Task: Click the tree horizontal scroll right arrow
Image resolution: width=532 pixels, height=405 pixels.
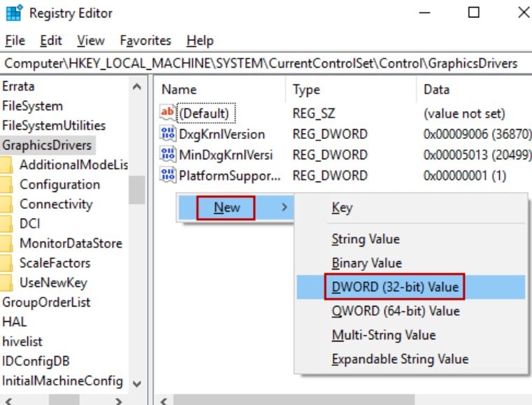Action: 118,402
